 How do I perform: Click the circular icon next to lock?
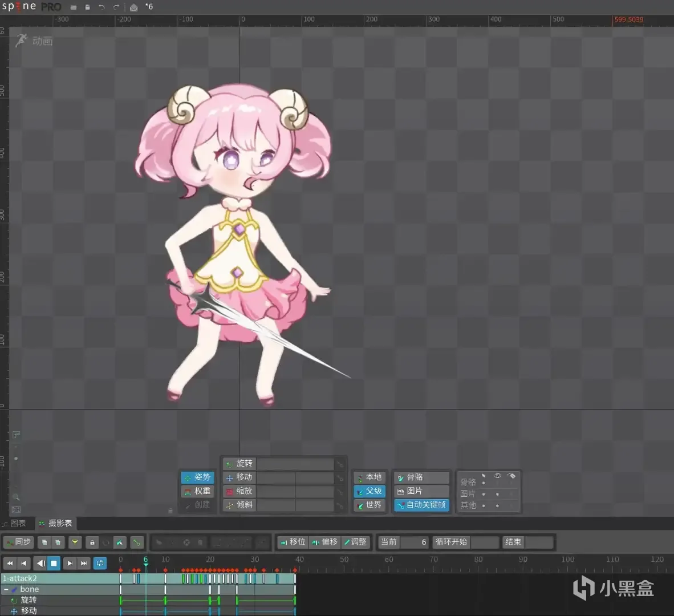pyautogui.click(x=105, y=542)
